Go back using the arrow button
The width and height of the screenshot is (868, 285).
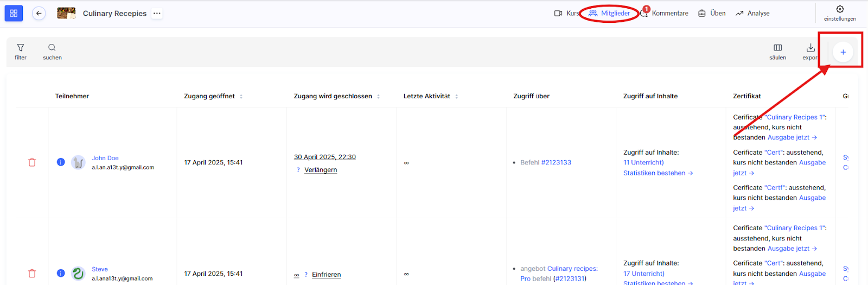(39, 14)
